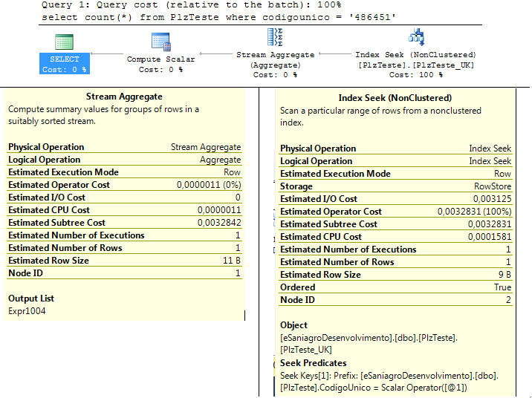The width and height of the screenshot is (532, 398).
Task: Click the Ordered True value
Action: (502, 287)
